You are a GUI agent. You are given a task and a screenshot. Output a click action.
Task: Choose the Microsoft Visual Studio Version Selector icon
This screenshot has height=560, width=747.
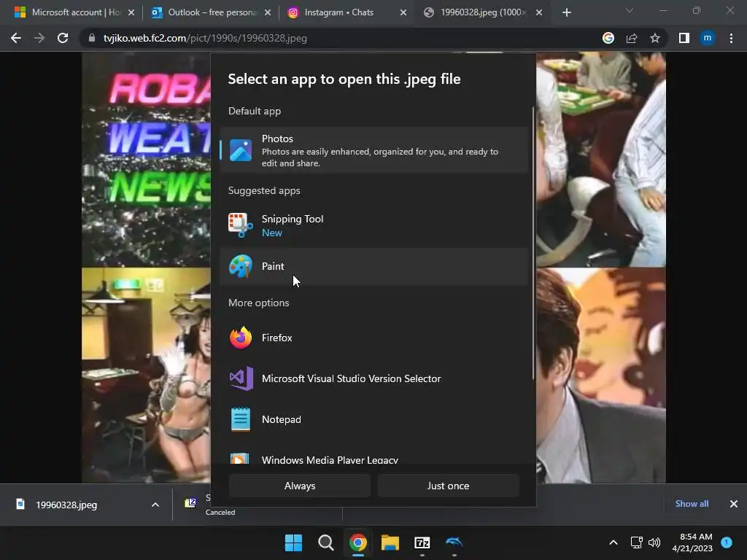pos(241,378)
